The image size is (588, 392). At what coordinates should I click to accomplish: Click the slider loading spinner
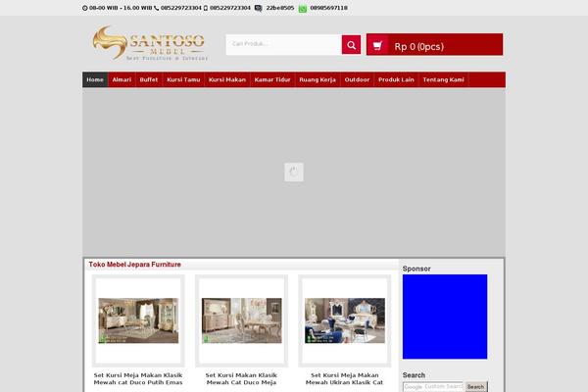tap(294, 172)
